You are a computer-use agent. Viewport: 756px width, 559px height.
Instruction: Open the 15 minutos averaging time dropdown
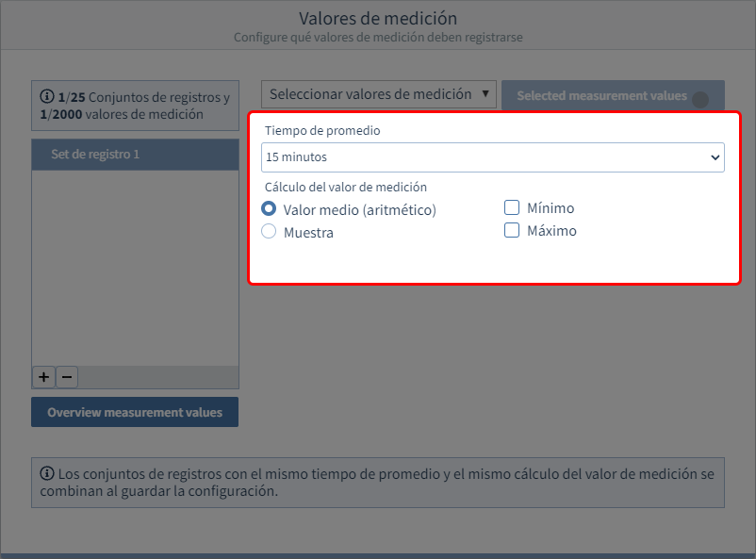[493, 157]
